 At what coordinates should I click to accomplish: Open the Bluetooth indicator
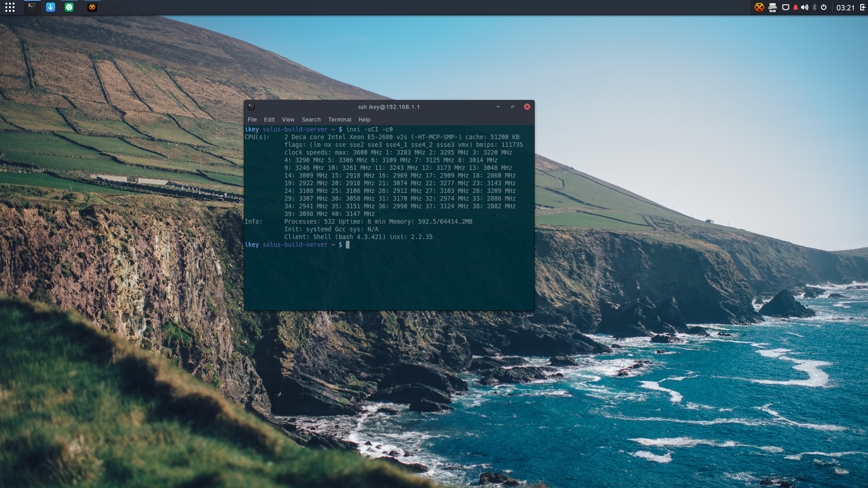coord(815,7)
